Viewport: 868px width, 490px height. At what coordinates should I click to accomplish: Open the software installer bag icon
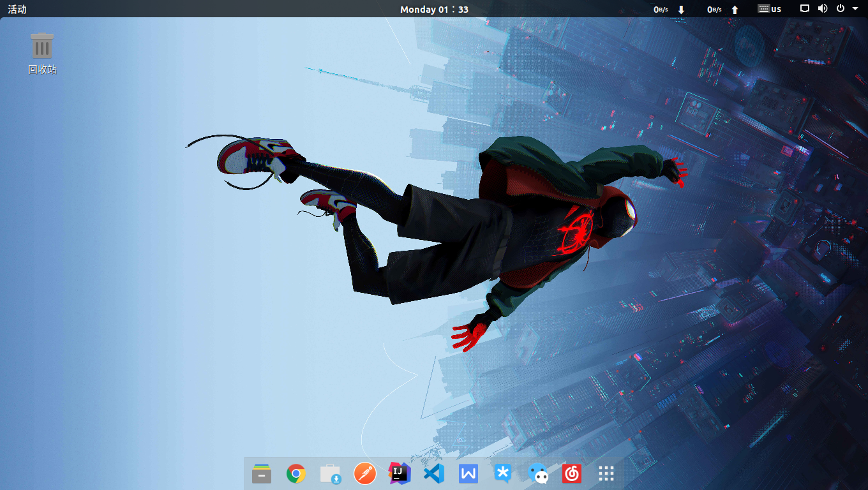pos(331,473)
